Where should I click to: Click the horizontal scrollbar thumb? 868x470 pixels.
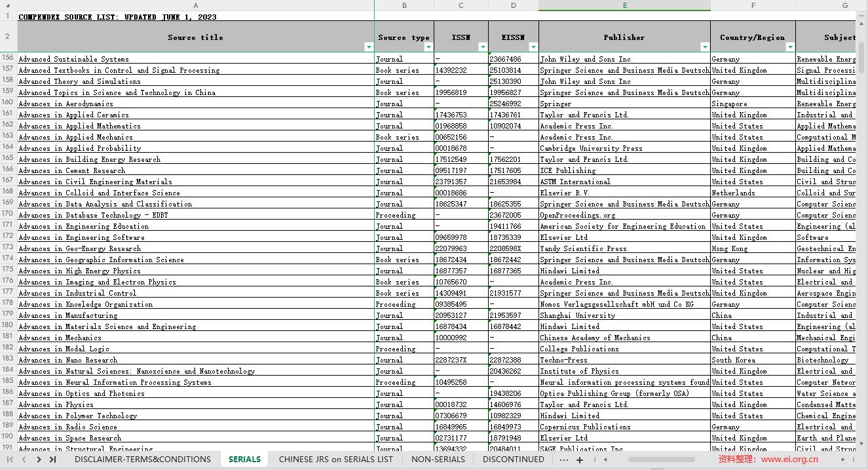pyautogui.click(x=661, y=460)
